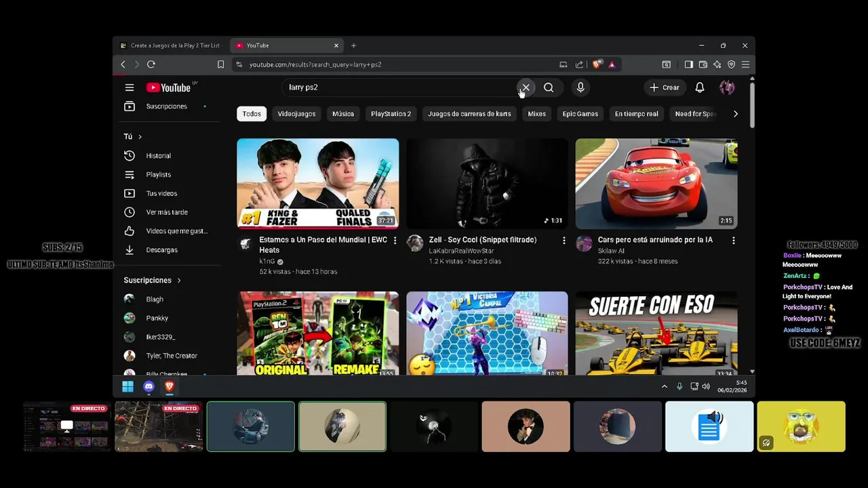The image size is (868, 488).
Task: Click the Crear button
Action: point(664,87)
